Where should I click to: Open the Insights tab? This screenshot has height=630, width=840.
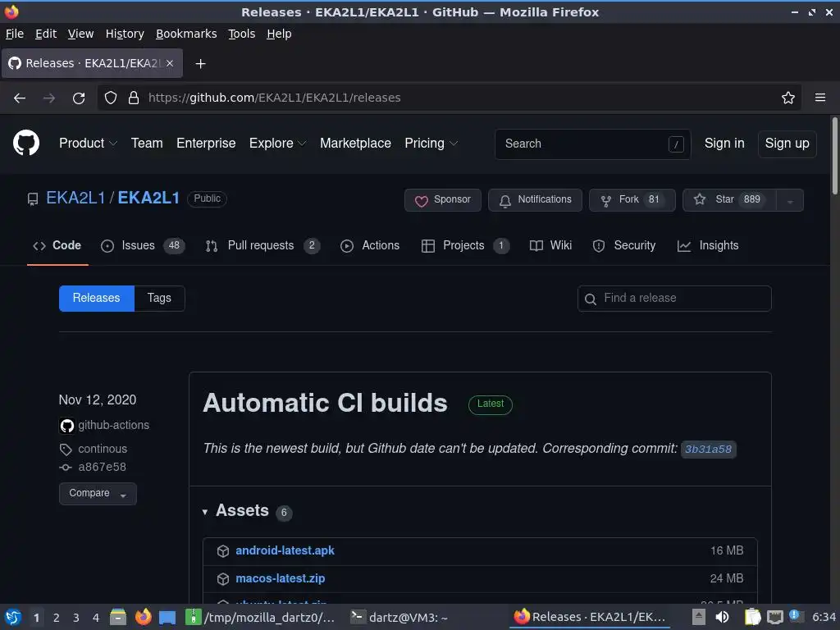click(708, 246)
